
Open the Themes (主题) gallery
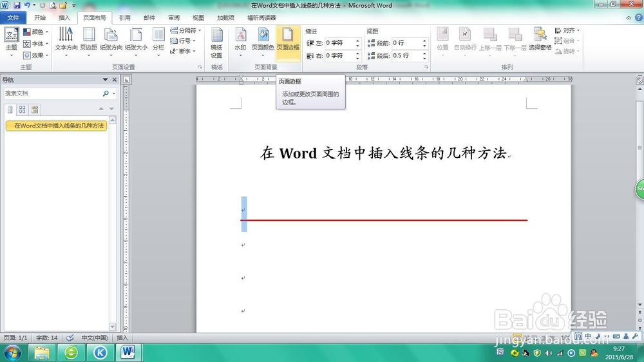click(x=11, y=43)
